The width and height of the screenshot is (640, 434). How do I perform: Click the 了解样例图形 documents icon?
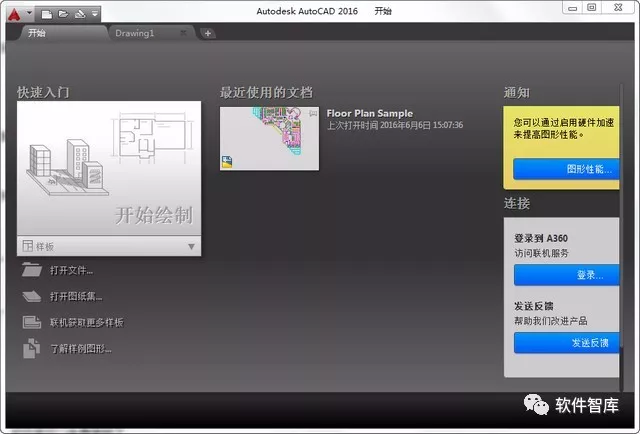point(31,348)
